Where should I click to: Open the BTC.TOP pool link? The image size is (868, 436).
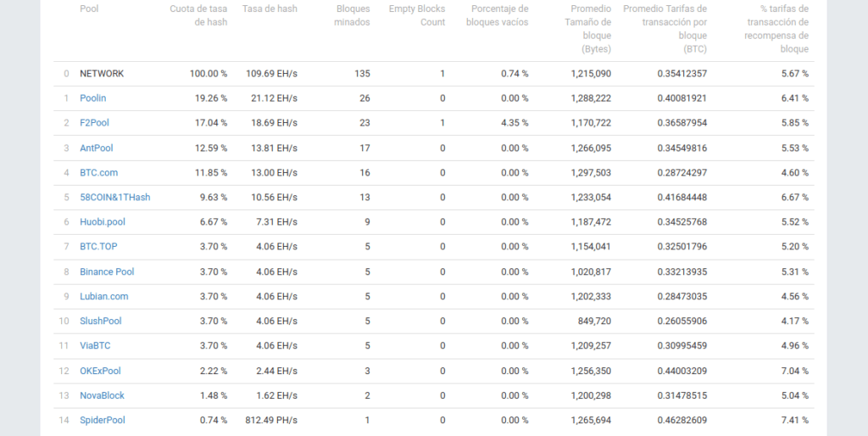(x=98, y=247)
